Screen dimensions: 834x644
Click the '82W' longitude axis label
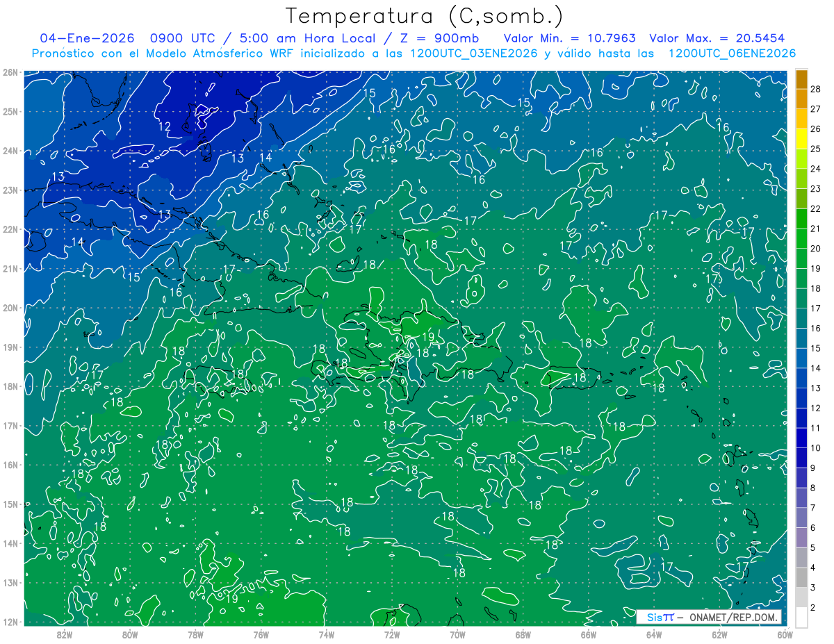[x=65, y=634]
